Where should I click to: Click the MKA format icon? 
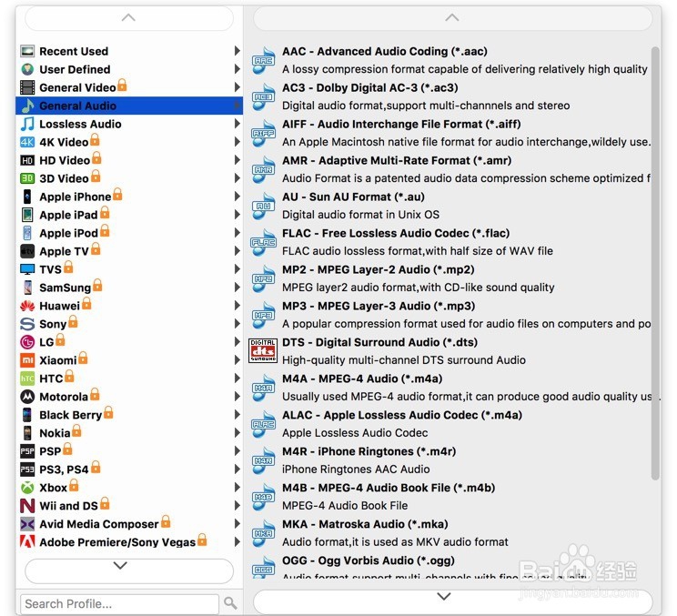[x=263, y=533]
